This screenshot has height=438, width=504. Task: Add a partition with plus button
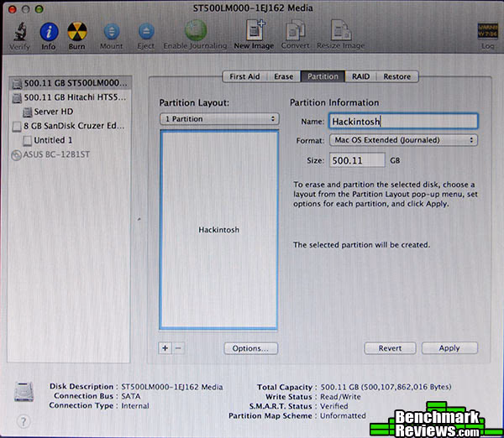point(165,348)
